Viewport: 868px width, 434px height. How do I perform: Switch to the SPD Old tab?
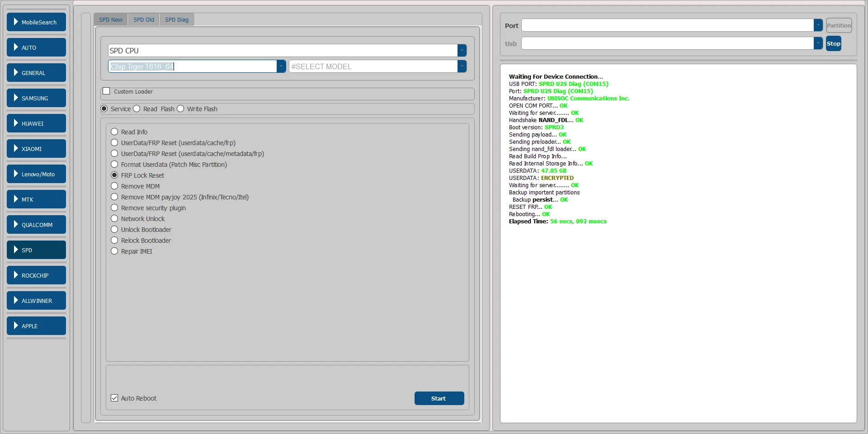tap(144, 20)
